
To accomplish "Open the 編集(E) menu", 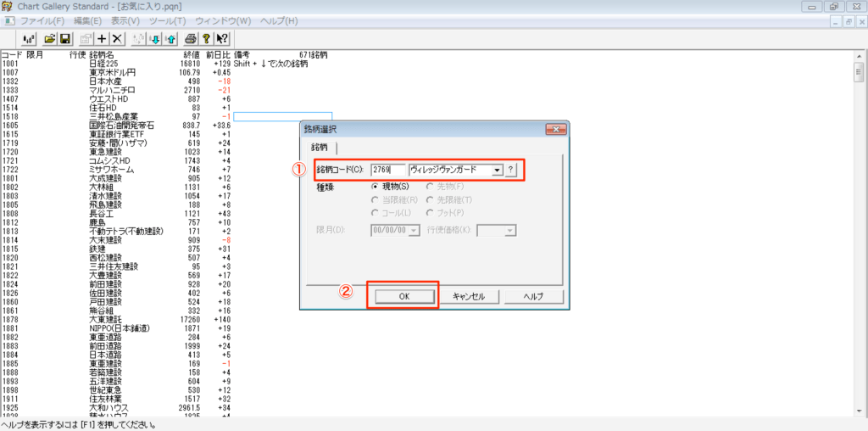I will click(x=88, y=21).
